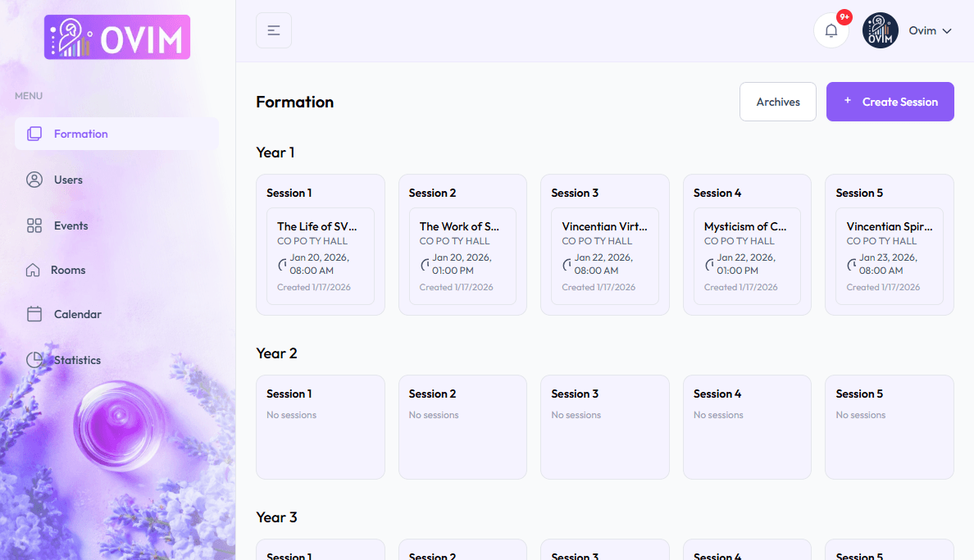
Task: Click the Calendar icon in the sidebar
Action: coord(34,314)
